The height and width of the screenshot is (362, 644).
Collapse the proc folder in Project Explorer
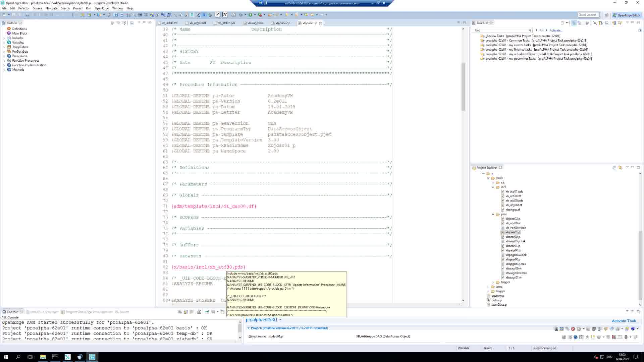click(x=493, y=215)
